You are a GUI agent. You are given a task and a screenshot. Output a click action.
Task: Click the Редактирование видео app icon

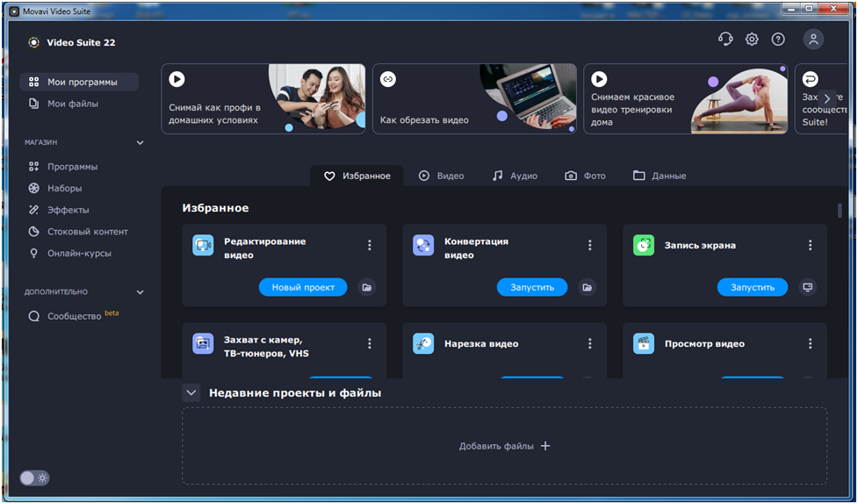(203, 245)
